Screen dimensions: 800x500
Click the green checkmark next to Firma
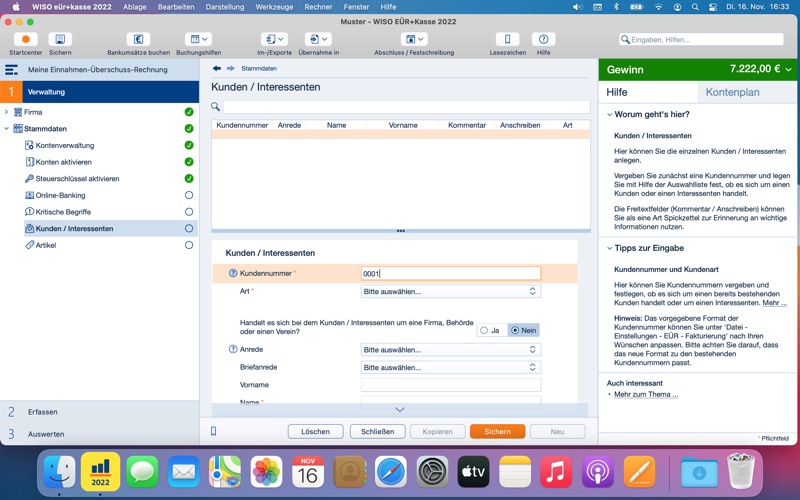tap(189, 112)
